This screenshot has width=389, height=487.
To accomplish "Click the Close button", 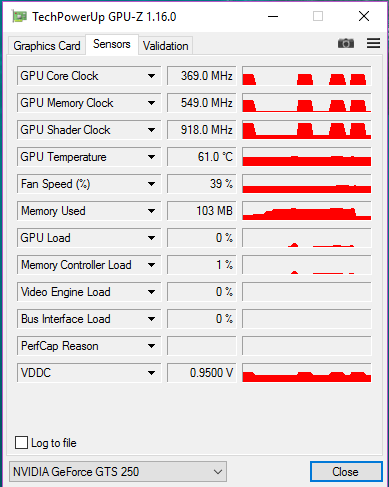I will (346, 472).
